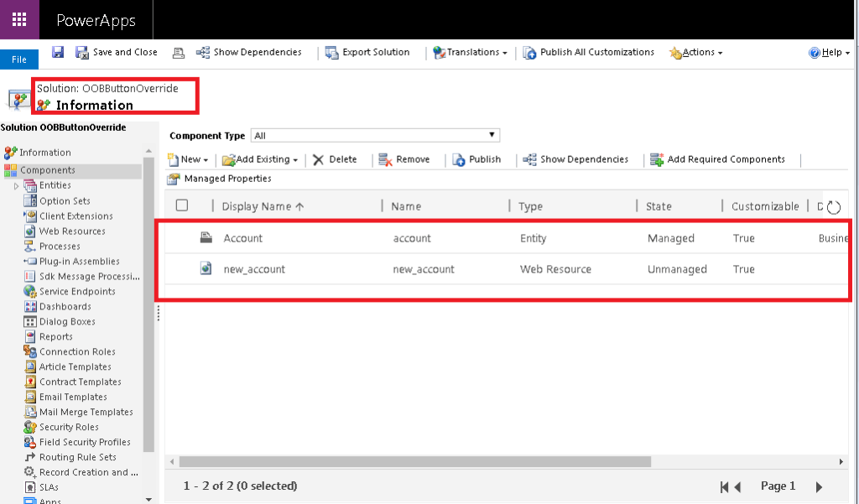This screenshot has width=859, height=504.
Task: Expand the Entities node
Action: (17, 184)
